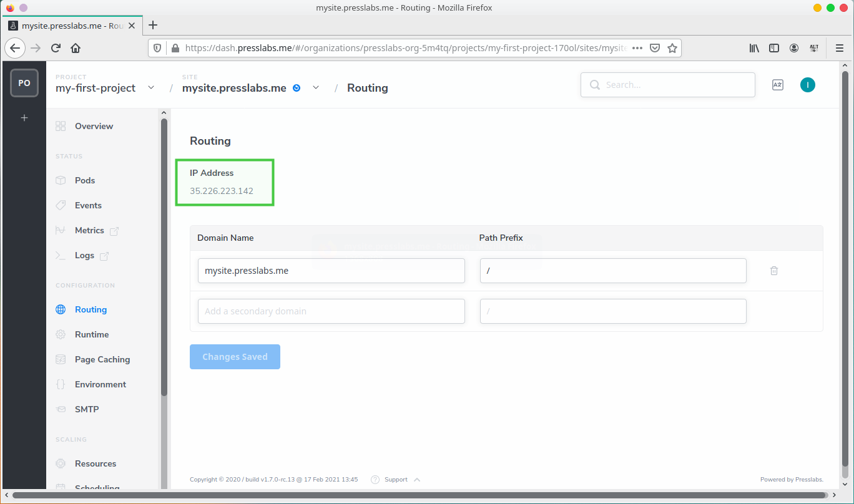The height and width of the screenshot is (504, 854).
Task: Open the Environment settings
Action: click(x=101, y=384)
